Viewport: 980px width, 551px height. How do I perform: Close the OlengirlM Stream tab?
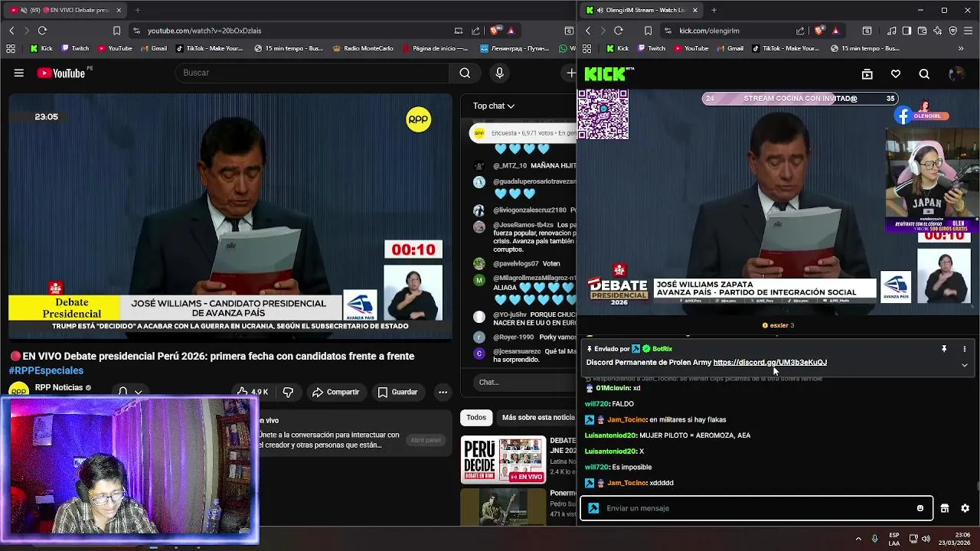[x=695, y=10]
